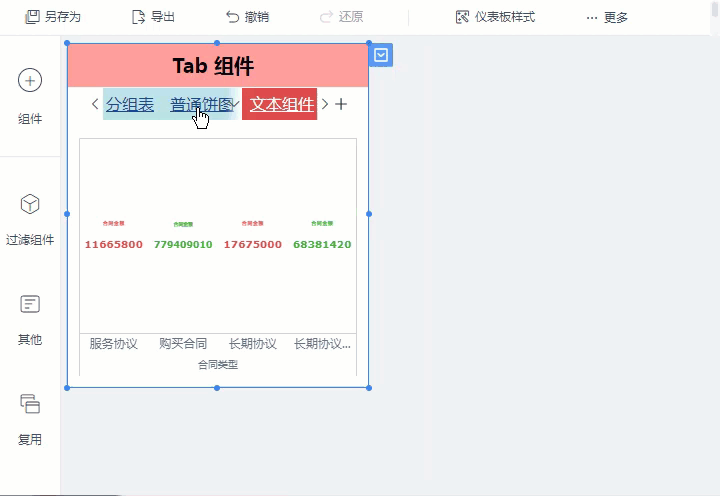This screenshot has height=496, width=720.
Task: Select the Filter Component (过滤组件) cube icon
Action: click(30, 204)
